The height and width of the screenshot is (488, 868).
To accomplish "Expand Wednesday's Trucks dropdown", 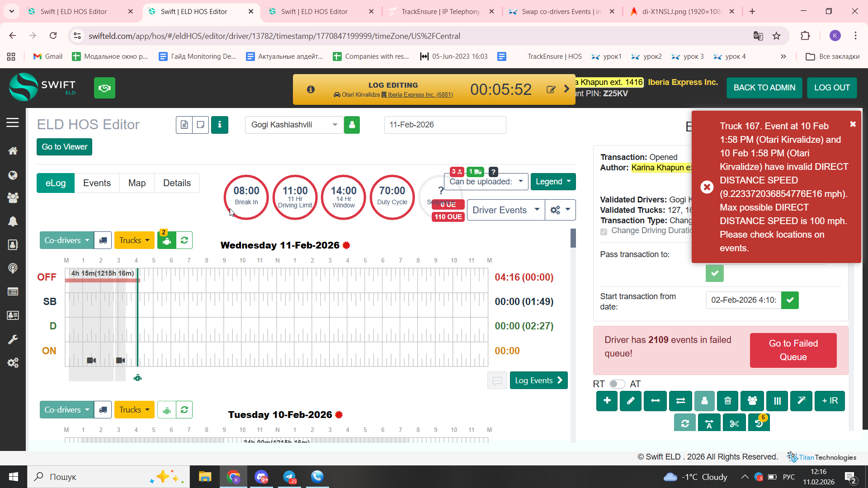I will [134, 240].
